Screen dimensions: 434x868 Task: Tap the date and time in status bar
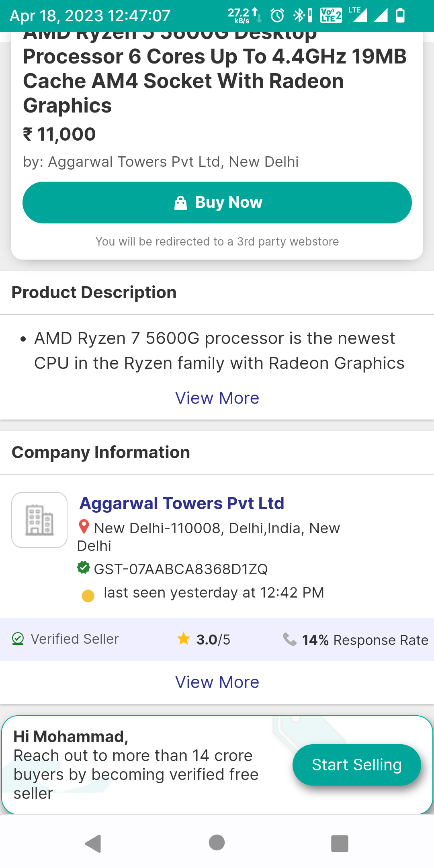89,16
